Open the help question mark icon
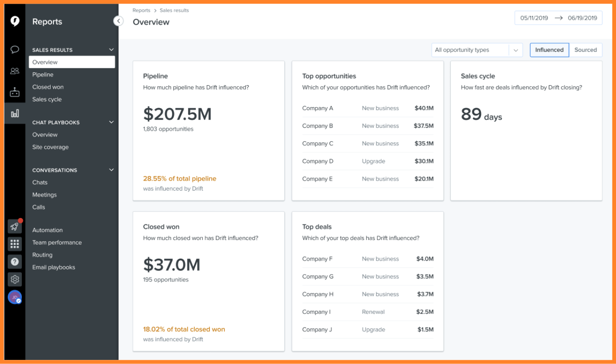 coord(15,262)
